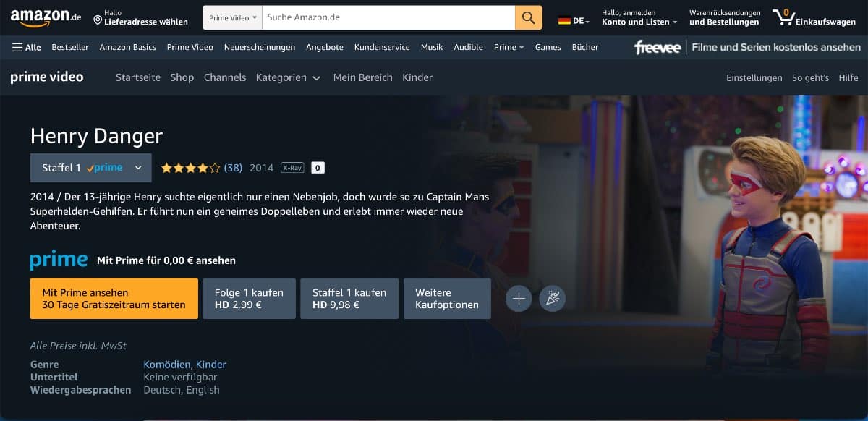Open Prime Video in the top navigation
The image size is (868, 421).
tap(190, 47)
